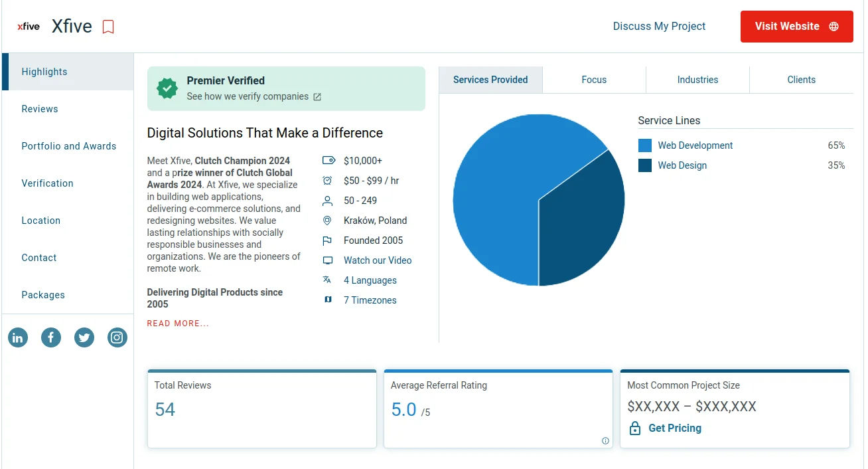Click the Total Reviews count 54
Viewport: 868px width, 469px height.
[165, 409]
